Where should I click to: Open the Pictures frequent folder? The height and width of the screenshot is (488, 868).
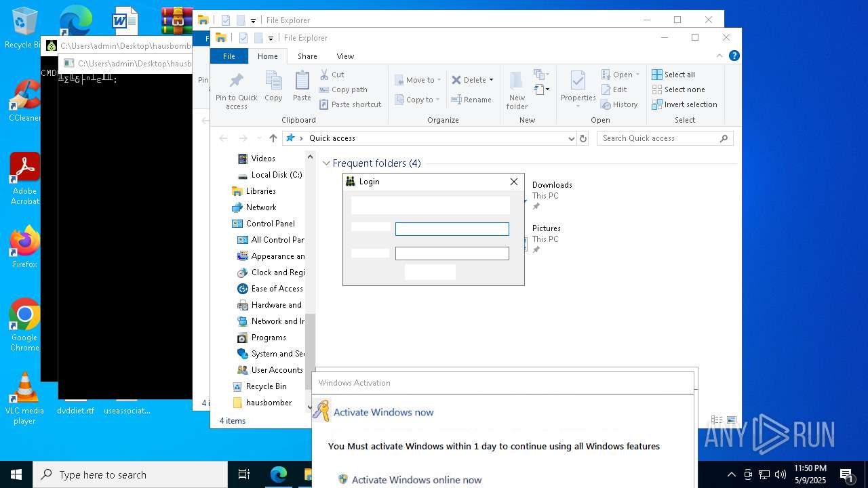546,228
